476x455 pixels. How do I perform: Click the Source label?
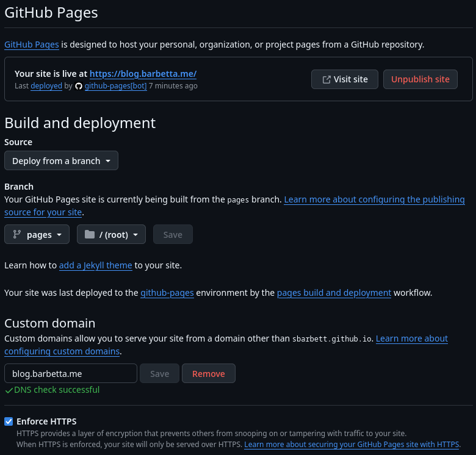(18, 142)
